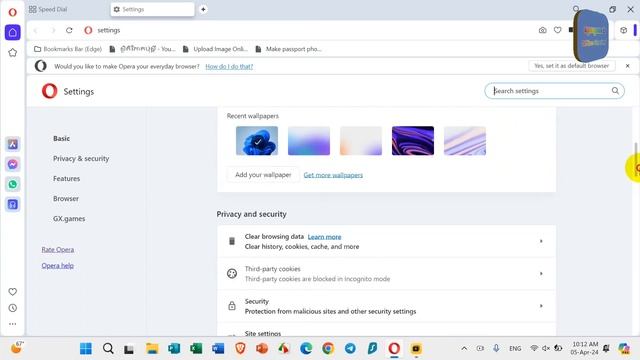Go to Privacy & security section

coord(81,158)
